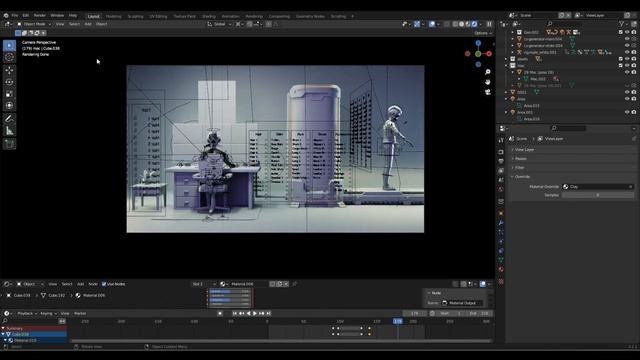640x360 pixels.
Task: Hide the Area light in the outliner
Action: click(x=627, y=99)
